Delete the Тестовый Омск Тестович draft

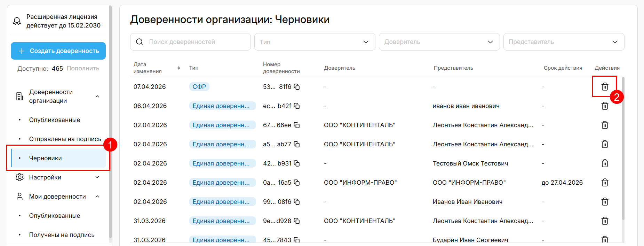[605, 163]
